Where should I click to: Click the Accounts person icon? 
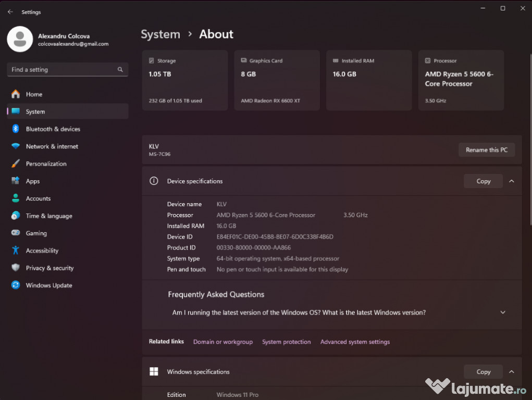coord(16,198)
